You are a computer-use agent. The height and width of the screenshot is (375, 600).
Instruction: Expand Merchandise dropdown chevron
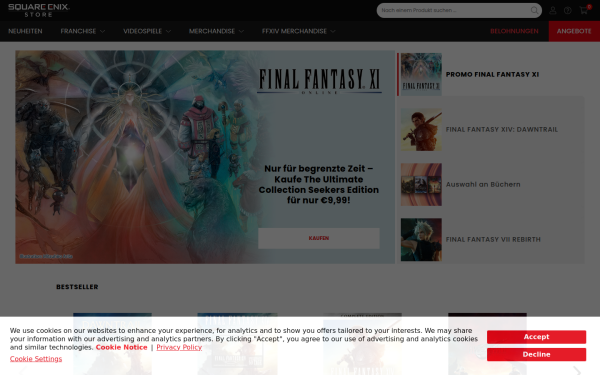241,31
